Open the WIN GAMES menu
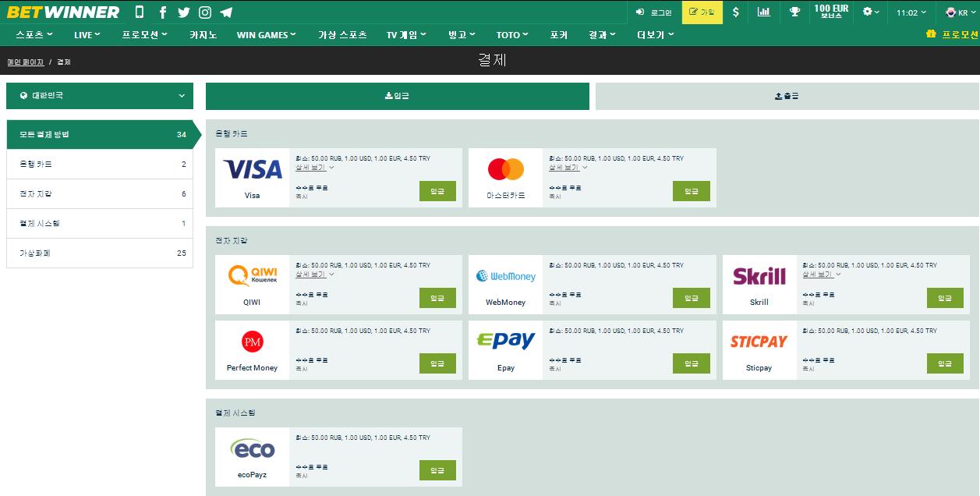980x496 pixels. point(267,35)
